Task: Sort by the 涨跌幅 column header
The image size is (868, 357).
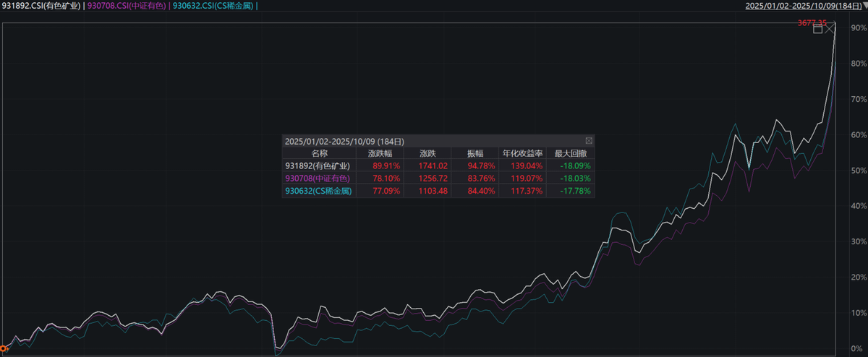Action: (x=380, y=153)
